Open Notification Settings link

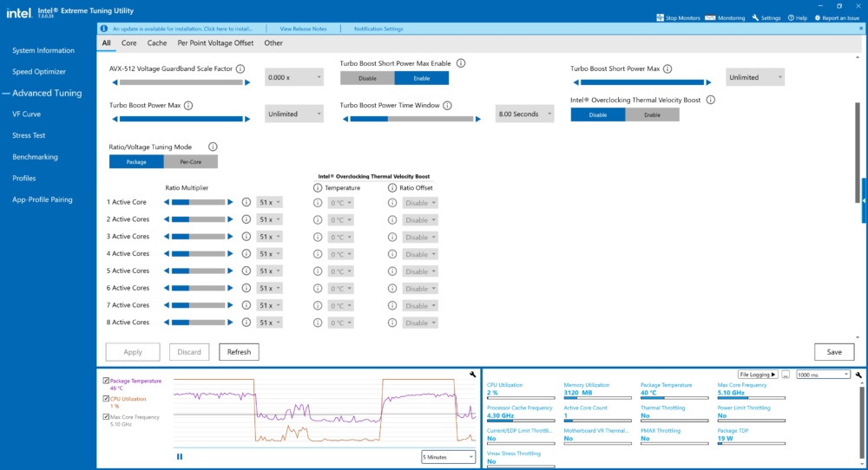click(x=378, y=29)
